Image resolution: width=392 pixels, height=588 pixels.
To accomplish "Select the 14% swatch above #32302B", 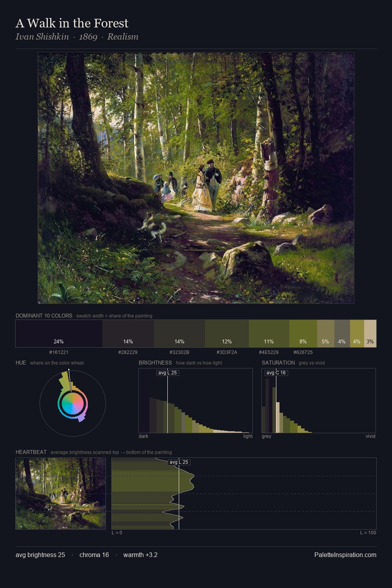I will (180, 334).
